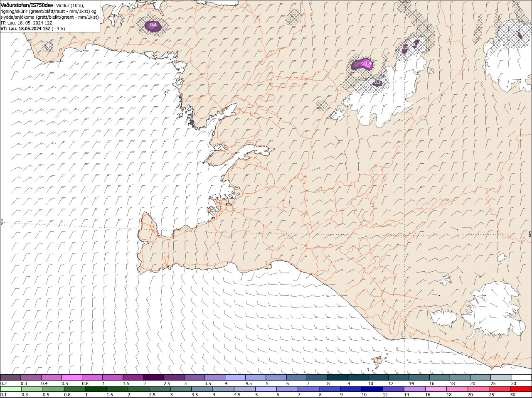Pick lower scale pale green swatch between 0.1 and 0.3
Viewport: 532px width, 398px height.
tap(11, 389)
